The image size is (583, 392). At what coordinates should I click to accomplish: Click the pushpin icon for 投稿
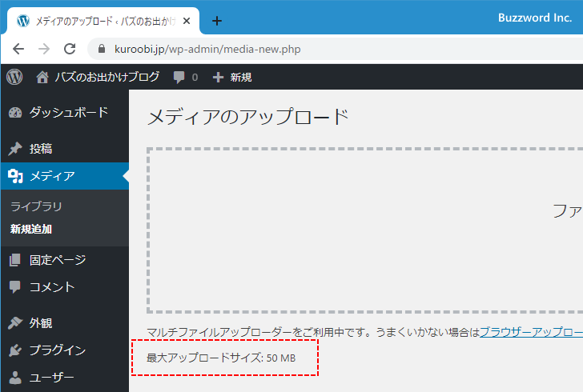pyautogui.click(x=15, y=149)
